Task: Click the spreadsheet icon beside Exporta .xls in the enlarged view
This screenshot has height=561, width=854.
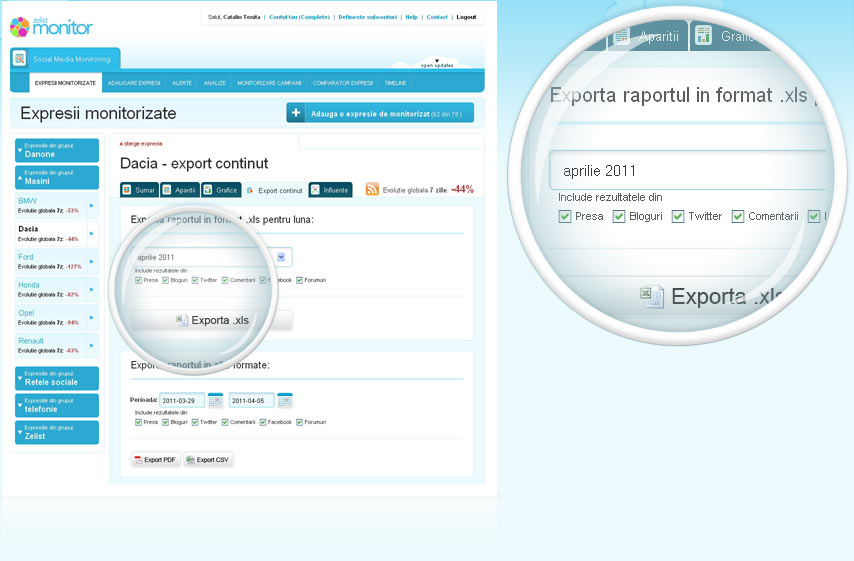Action: tap(652, 296)
